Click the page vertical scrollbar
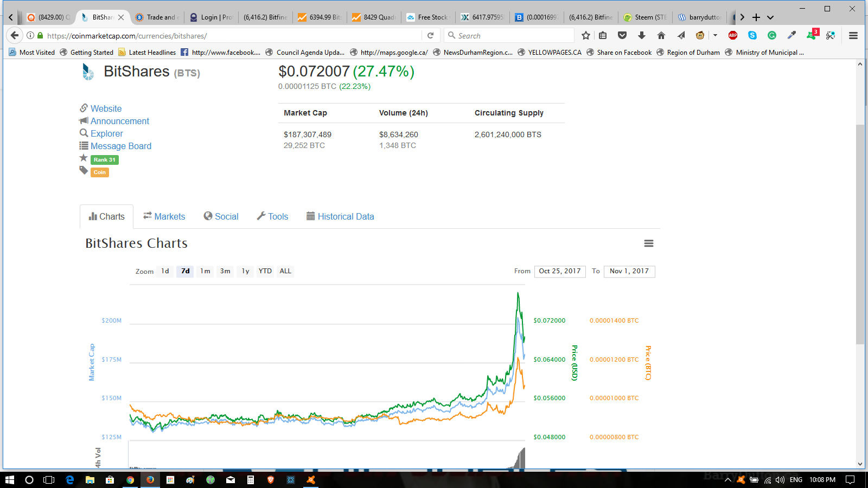This screenshot has height=488, width=868. pyautogui.click(x=860, y=233)
